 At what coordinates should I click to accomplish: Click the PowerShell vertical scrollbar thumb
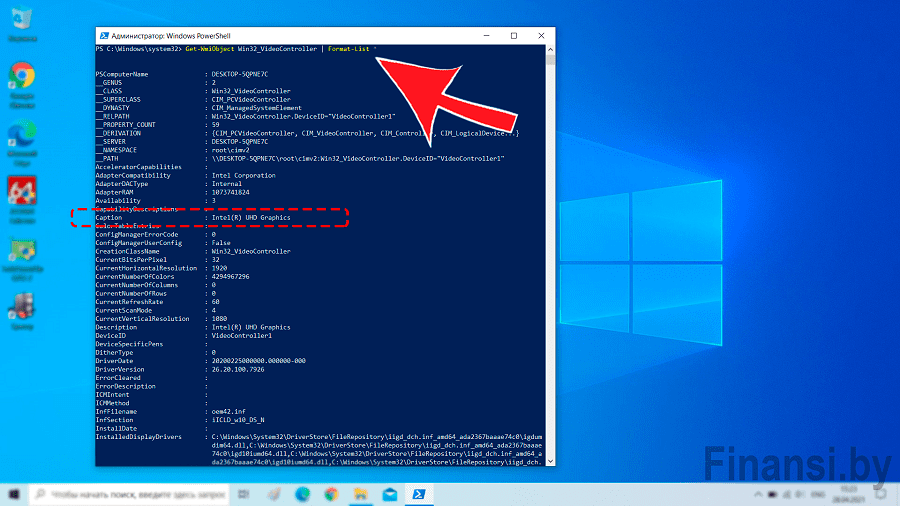[550, 60]
